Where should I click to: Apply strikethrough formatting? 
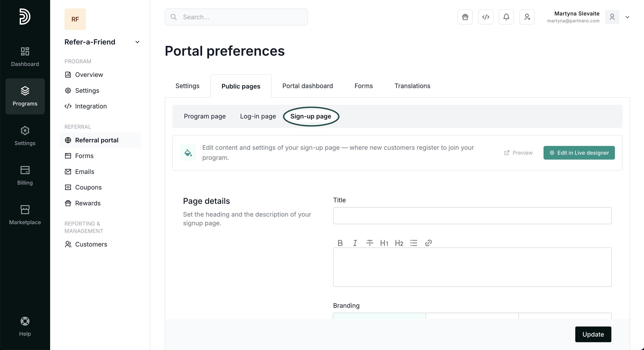click(369, 243)
